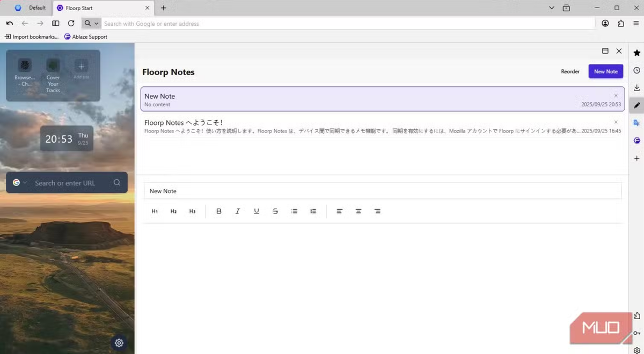Add a new sidebar panel with plus
The height and width of the screenshot is (354, 644).
pos(636,158)
